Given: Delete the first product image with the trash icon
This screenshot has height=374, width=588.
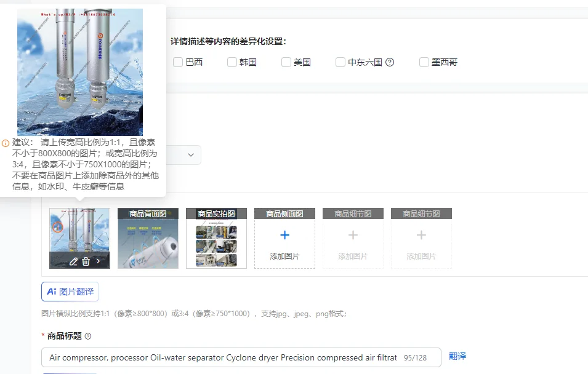Looking at the screenshot, I should [86, 261].
